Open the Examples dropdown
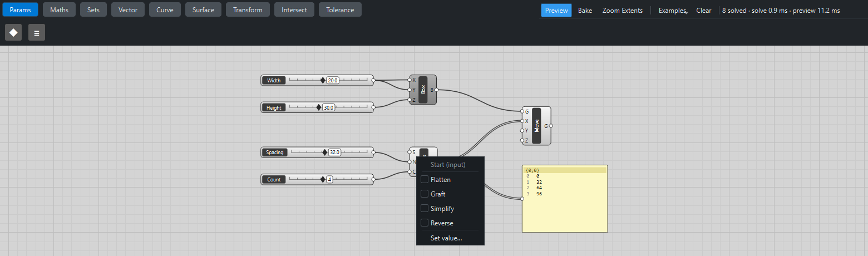The width and height of the screenshot is (868, 256). tap(673, 10)
